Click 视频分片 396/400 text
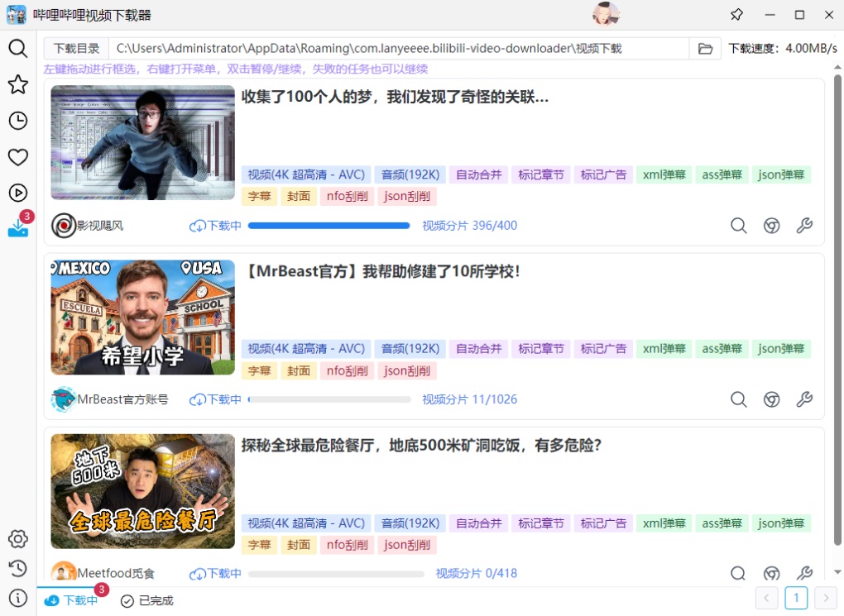The height and width of the screenshot is (616, 844). (x=469, y=226)
